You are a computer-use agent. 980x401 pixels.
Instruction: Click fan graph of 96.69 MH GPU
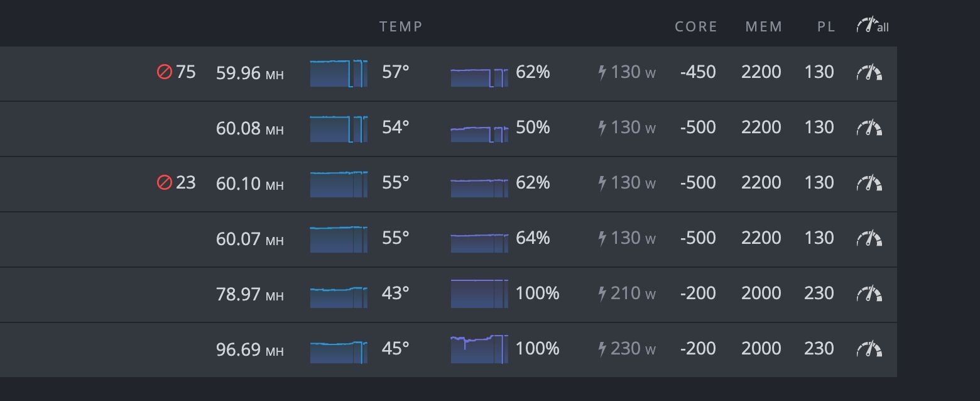pyautogui.click(x=479, y=349)
